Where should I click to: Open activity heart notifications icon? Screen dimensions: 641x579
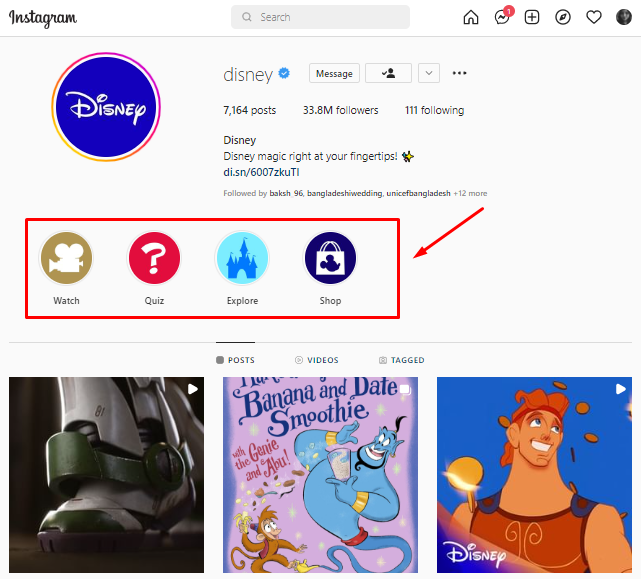point(594,17)
